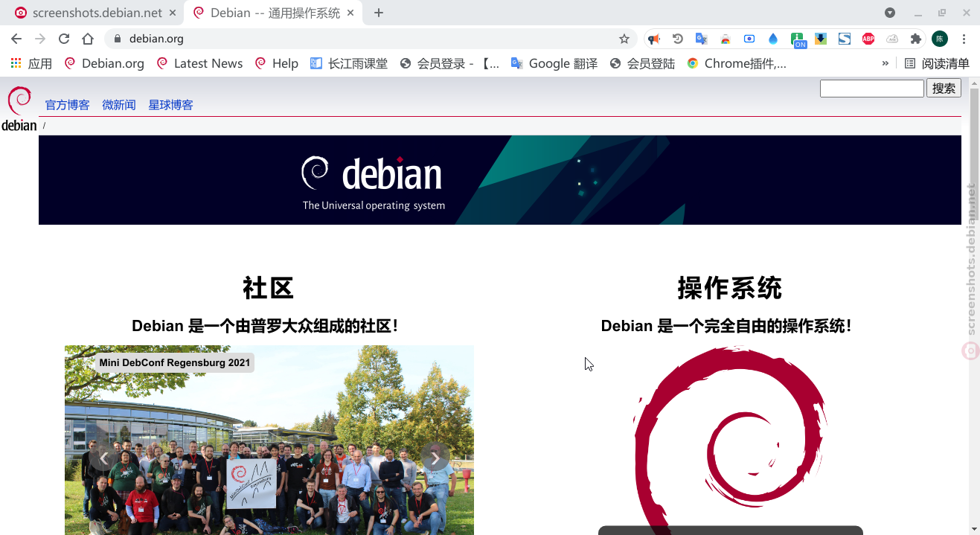This screenshot has width=980, height=535.
Task: Open the blue S extension icon
Action: pyautogui.click(x=845, y=39)
